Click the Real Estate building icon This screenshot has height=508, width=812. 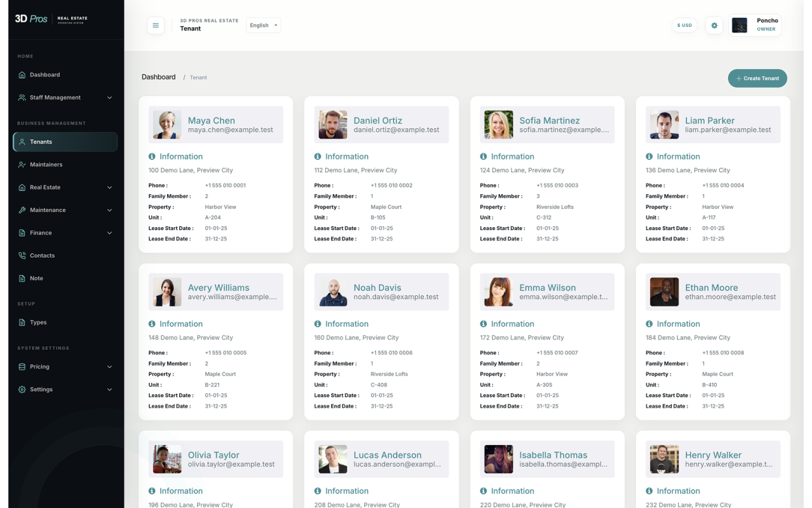tap(22, 188)
